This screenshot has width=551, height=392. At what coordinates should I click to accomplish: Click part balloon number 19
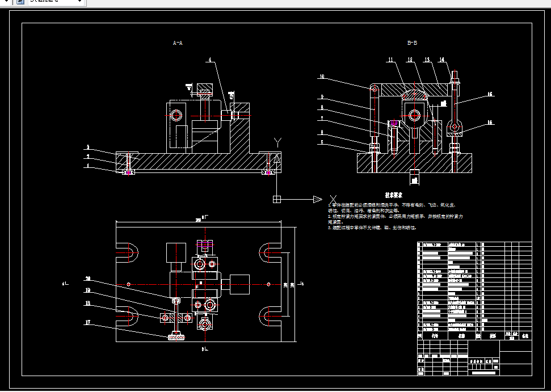click(x=88, y=290)
